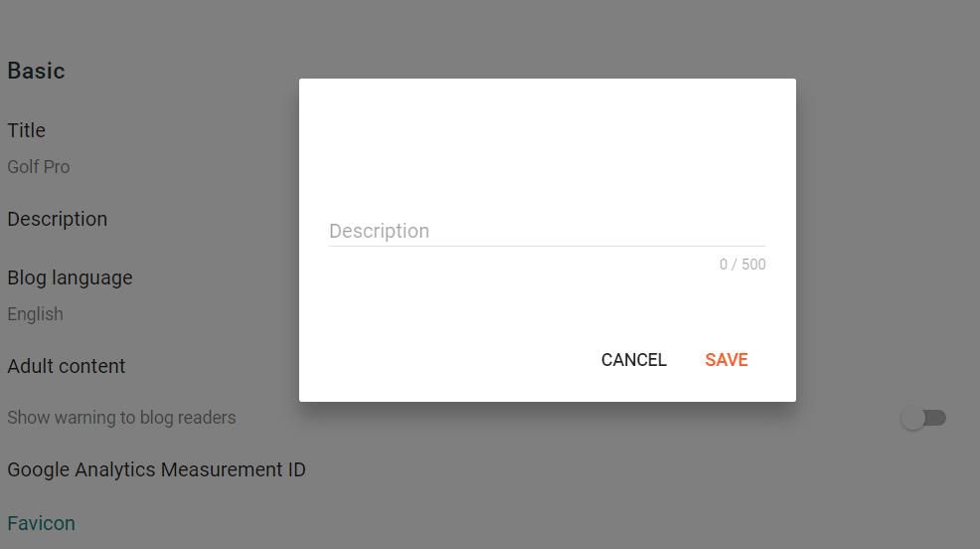Select the English language value
This screenshot has width=980, height=549.
[x=36, y=314]
